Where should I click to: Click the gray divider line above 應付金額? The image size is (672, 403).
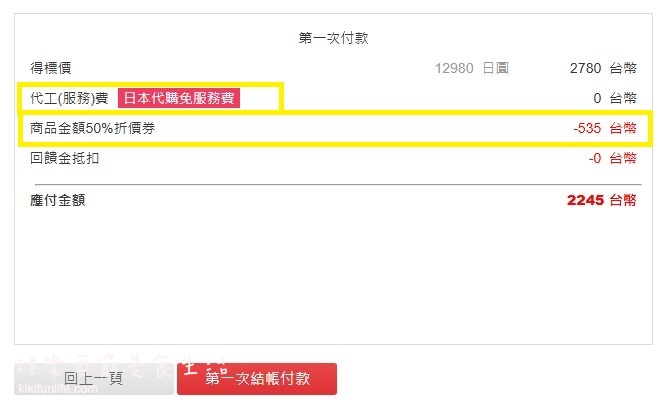coord(338,184)
